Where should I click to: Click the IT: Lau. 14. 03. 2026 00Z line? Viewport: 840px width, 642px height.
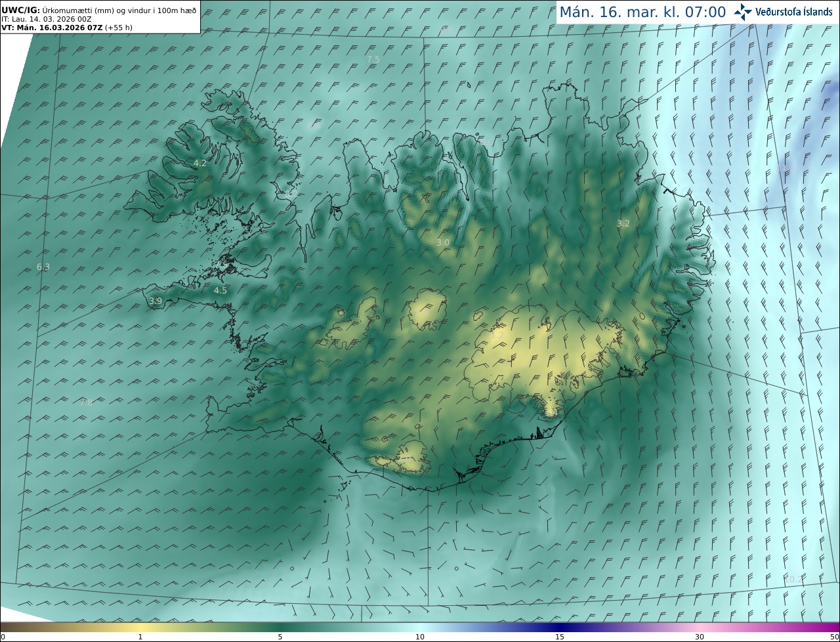tap(47, 19)
